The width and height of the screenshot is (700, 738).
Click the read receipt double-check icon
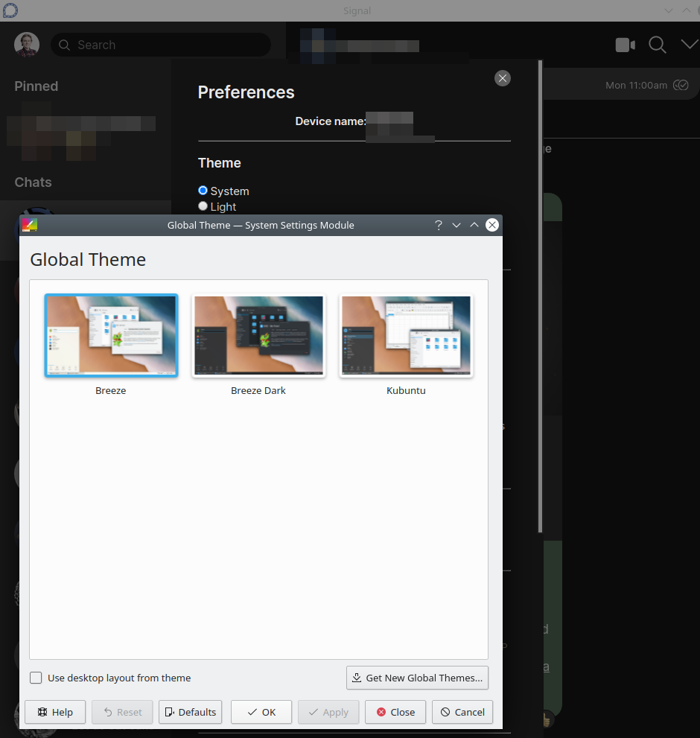point(681,85)
